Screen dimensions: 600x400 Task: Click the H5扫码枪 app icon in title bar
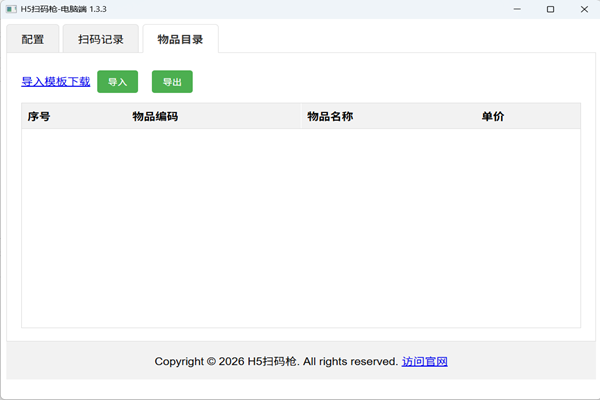point(10,9)
